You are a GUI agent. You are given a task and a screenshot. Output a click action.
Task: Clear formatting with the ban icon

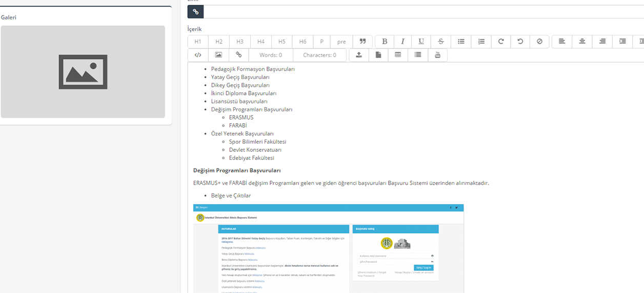539,42
